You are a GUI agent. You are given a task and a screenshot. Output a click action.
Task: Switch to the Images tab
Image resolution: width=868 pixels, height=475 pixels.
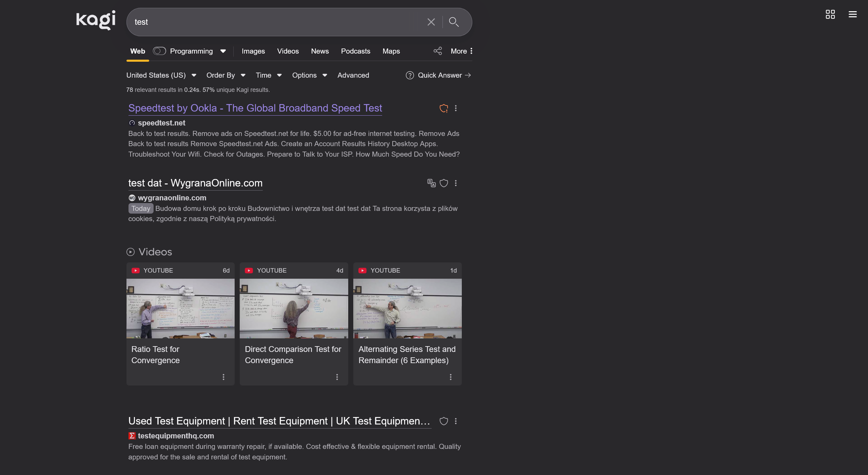point(253,51)
